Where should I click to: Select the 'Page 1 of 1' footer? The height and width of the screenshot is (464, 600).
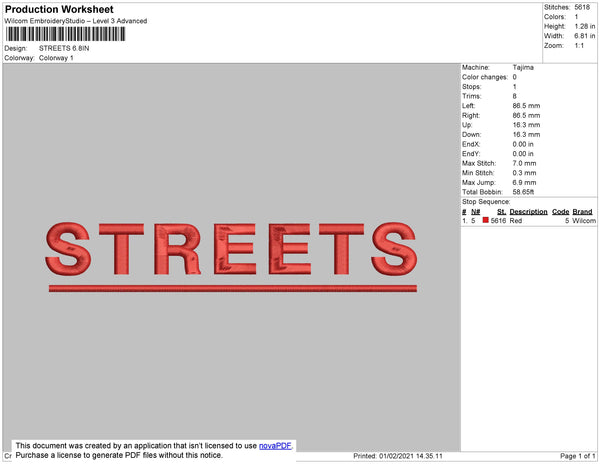click(x=577, y=456)
